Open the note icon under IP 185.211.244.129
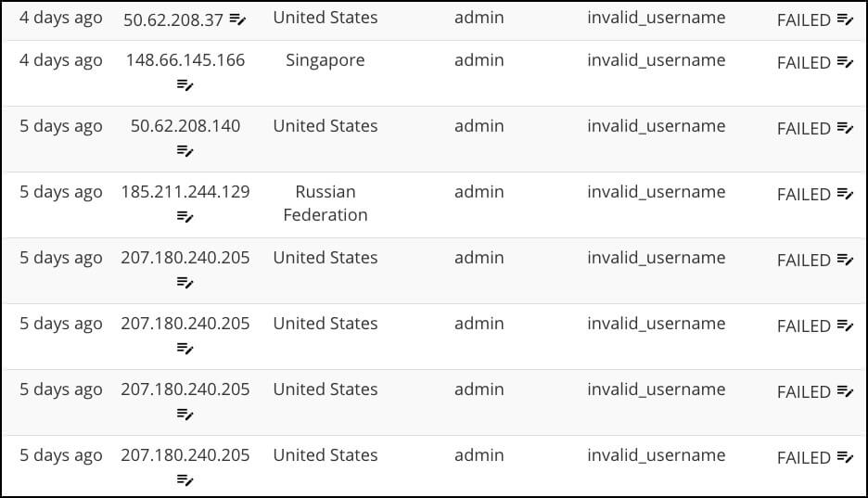 click(185, 217)
